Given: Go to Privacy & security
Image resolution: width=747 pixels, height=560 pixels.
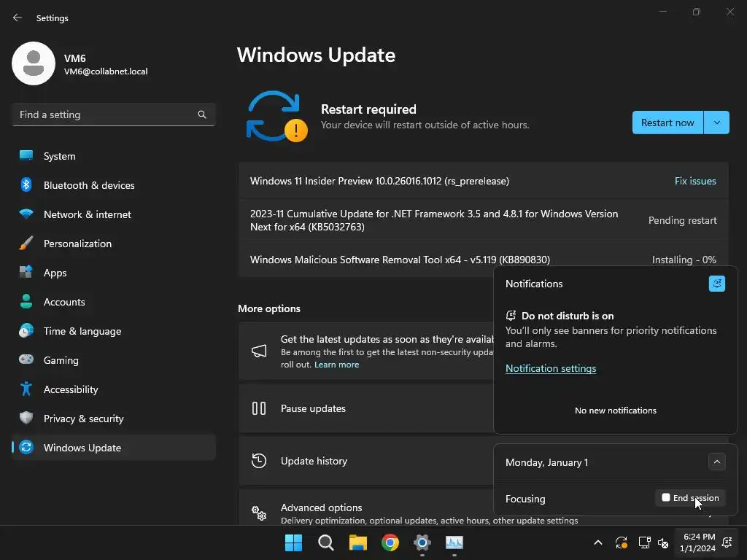Looking at the screenshot, I should [x=113, y=419].
